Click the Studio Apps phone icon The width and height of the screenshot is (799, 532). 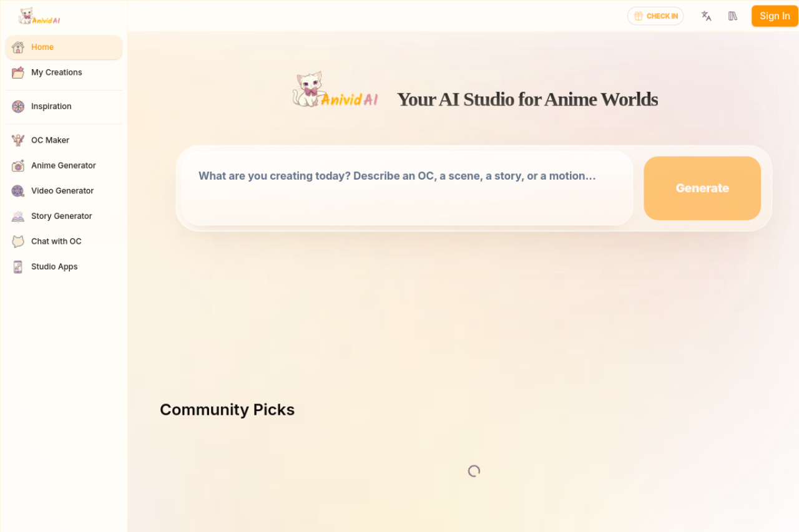pos(18,267)
